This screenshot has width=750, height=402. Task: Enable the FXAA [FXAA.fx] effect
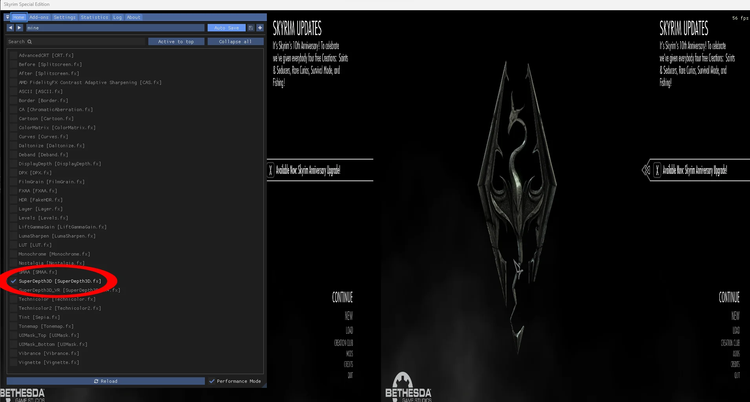point(13,190)
